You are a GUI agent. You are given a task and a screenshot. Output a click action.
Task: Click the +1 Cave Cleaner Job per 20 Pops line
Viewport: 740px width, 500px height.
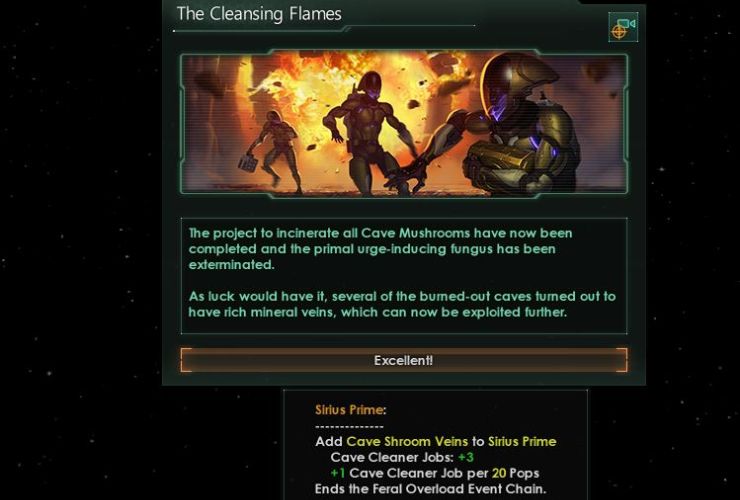point(435,473)
